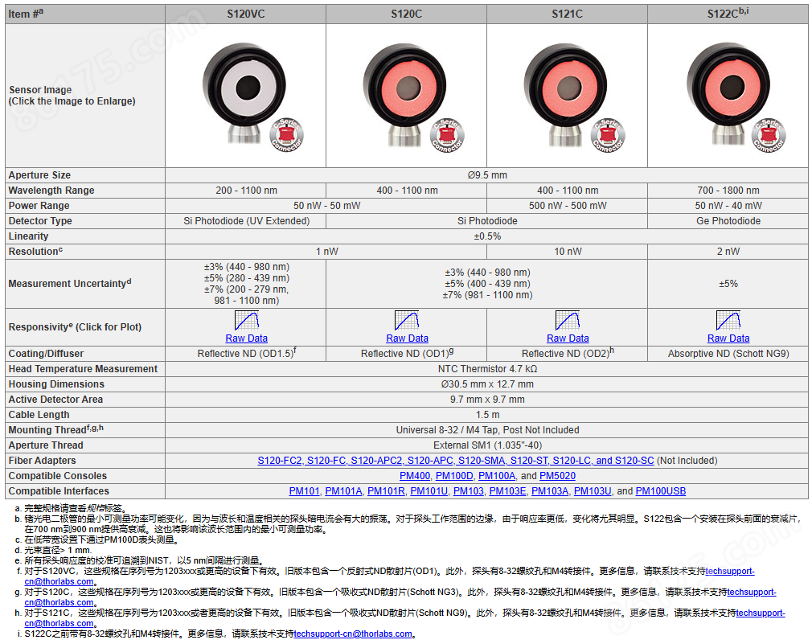Open the PM103U interface link
The image size is (812, 644).
coord(593,491)
